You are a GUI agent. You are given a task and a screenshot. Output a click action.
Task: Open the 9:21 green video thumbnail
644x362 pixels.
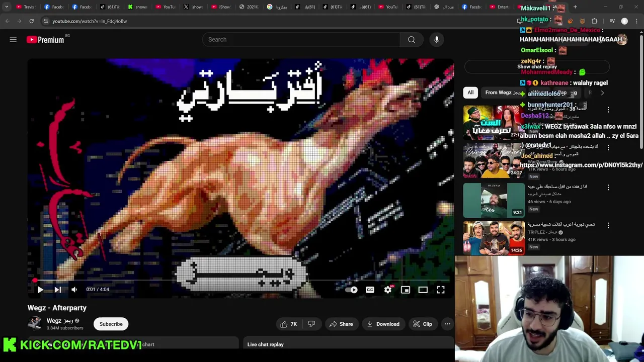coord(494,200)
